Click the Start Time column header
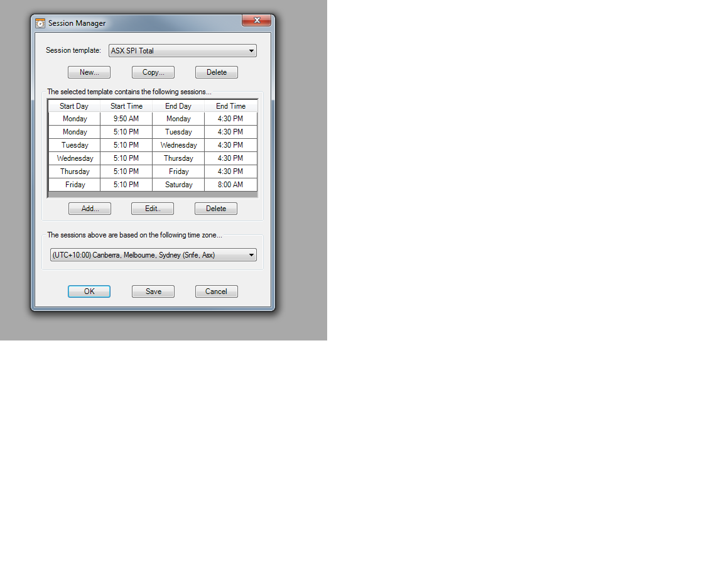Viewport: 719px width, 588px height. (126, 106)
